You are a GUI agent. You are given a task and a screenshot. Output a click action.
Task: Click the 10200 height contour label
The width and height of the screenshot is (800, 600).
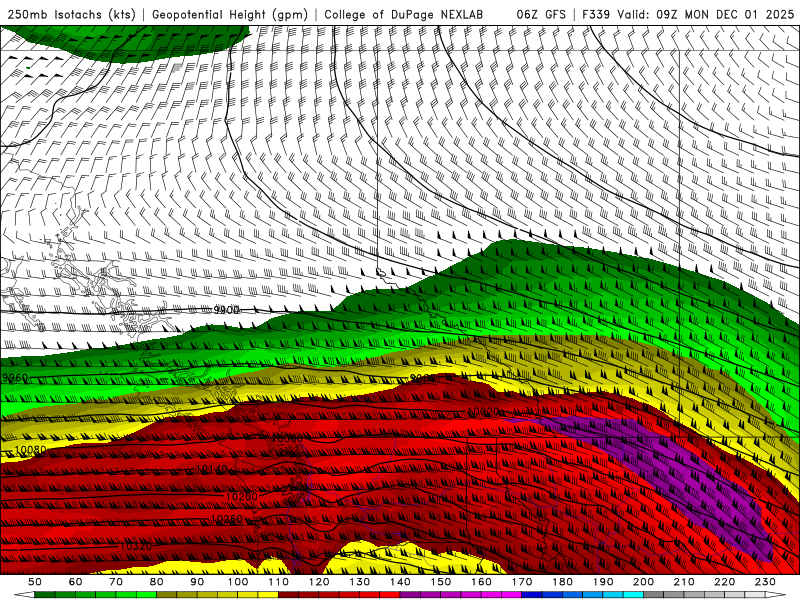[x=242, y=496]
